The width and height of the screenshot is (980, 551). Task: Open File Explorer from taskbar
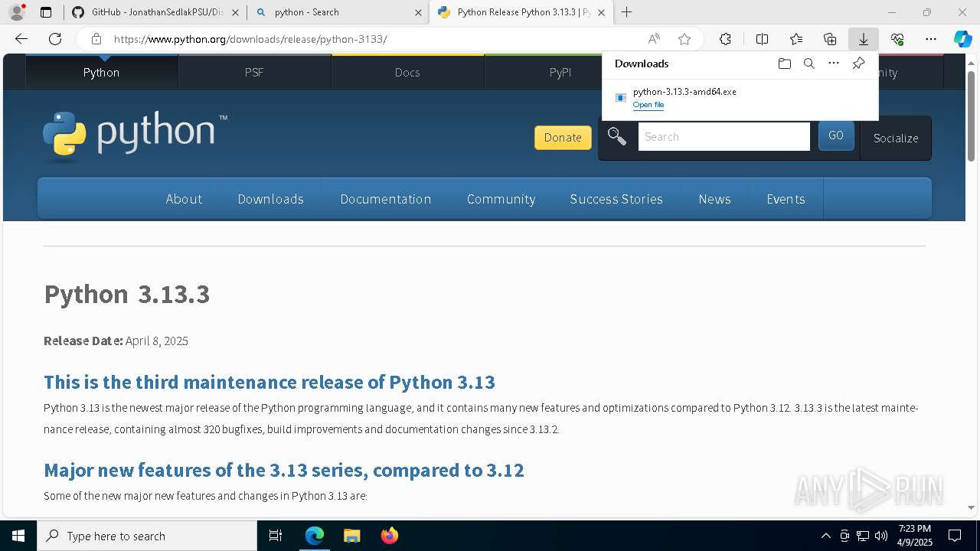(351, 536)
